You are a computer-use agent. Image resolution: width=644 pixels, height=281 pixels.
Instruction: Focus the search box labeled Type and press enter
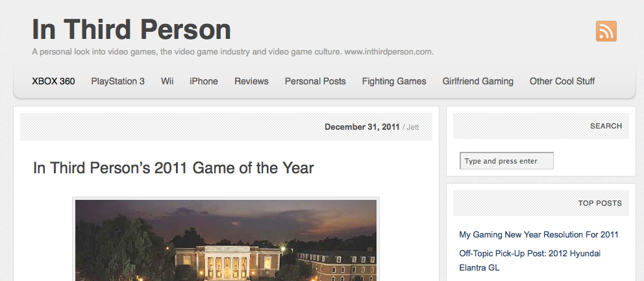pyautogui.click(x=506, y=161)
